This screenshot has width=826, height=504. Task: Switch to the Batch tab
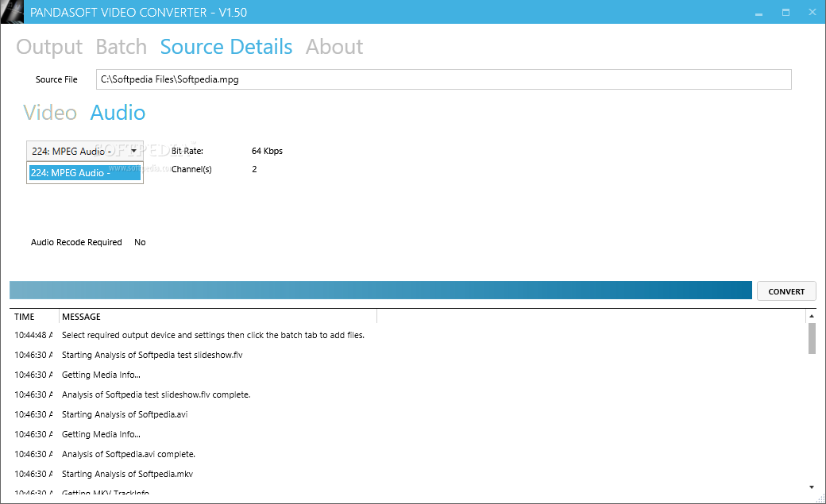[122, 47]
